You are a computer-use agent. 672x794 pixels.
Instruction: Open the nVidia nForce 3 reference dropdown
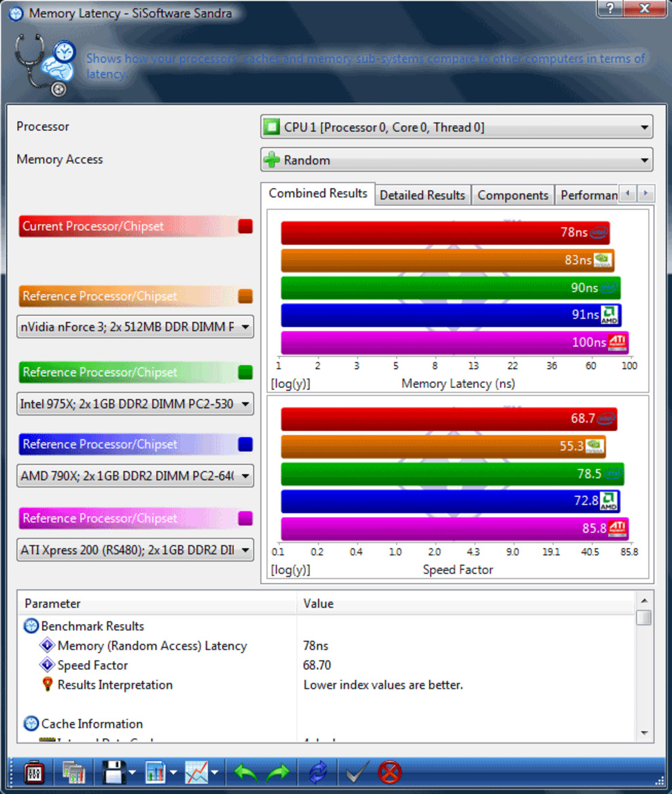click(135, 327)
